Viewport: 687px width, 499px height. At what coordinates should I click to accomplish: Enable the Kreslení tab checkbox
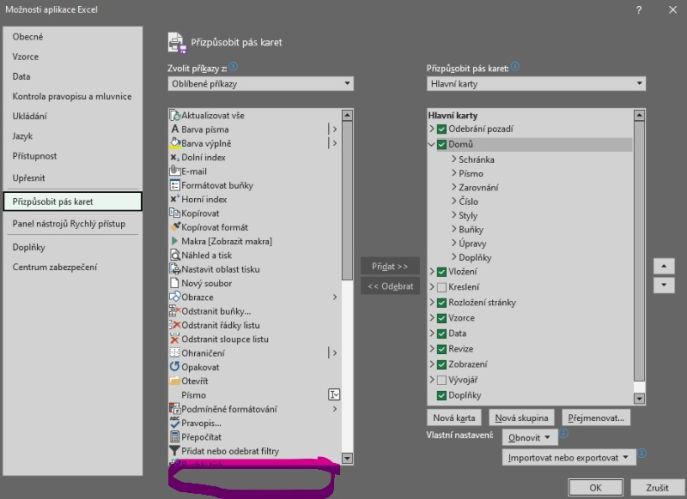pos(442,287)
